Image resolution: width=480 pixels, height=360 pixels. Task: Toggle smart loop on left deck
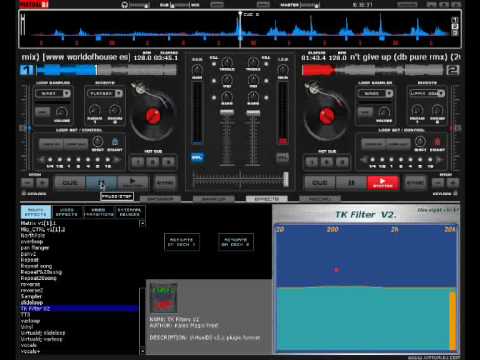pyautogui.click(x=115, y=142)
